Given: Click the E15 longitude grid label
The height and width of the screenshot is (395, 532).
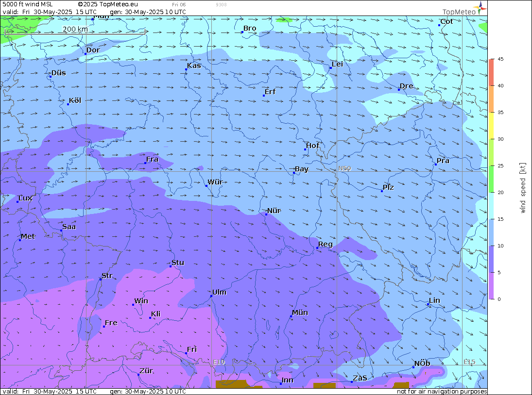Looking at the screenshot, I should click(470, 362).
